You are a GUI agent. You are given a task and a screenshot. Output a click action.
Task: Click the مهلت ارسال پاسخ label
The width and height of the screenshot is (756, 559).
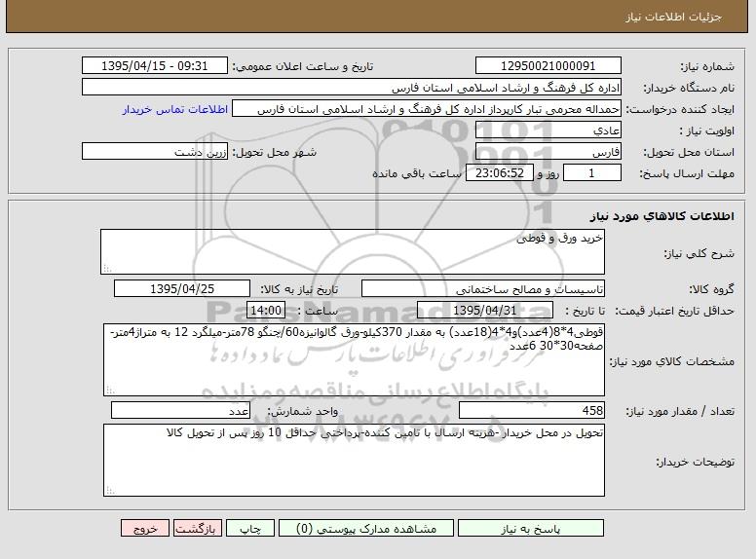click(x=687, y=173)
